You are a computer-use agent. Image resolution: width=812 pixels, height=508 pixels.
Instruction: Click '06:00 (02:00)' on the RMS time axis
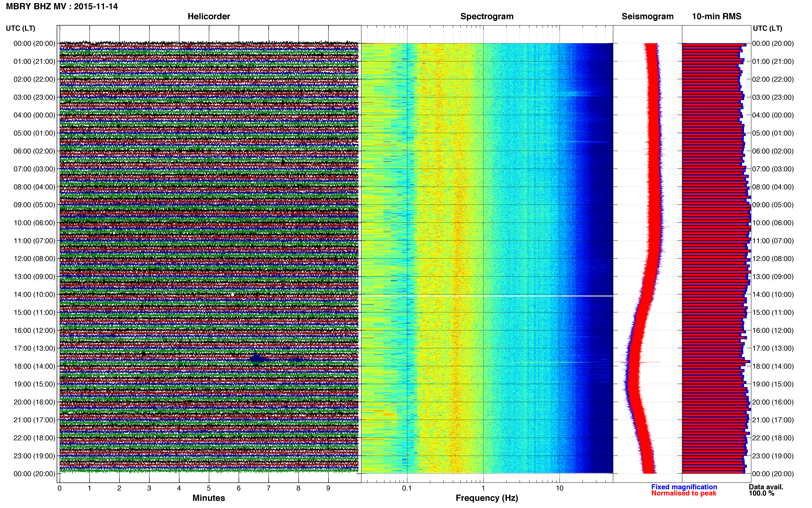(x=773, y=151)
